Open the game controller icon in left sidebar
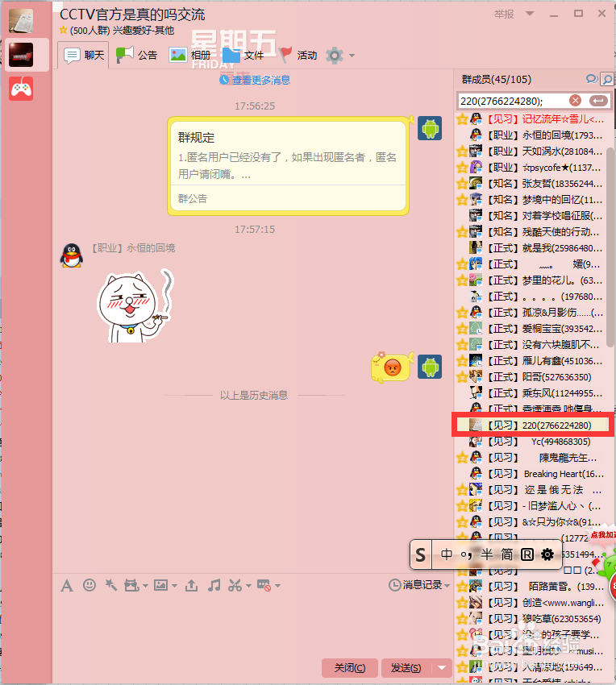Image resolution: width=616 pixels, height=685 pixels. [x=21, y=89]
